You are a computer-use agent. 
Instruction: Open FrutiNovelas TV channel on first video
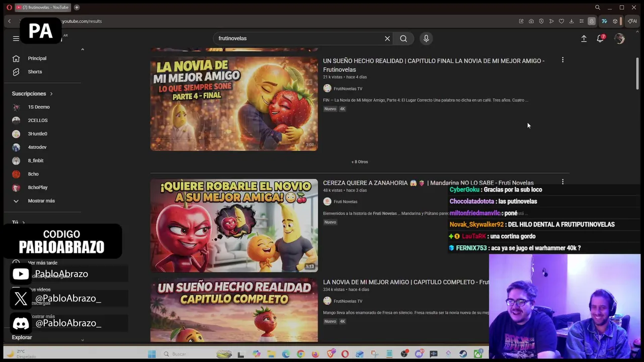[x=348, y=88]
